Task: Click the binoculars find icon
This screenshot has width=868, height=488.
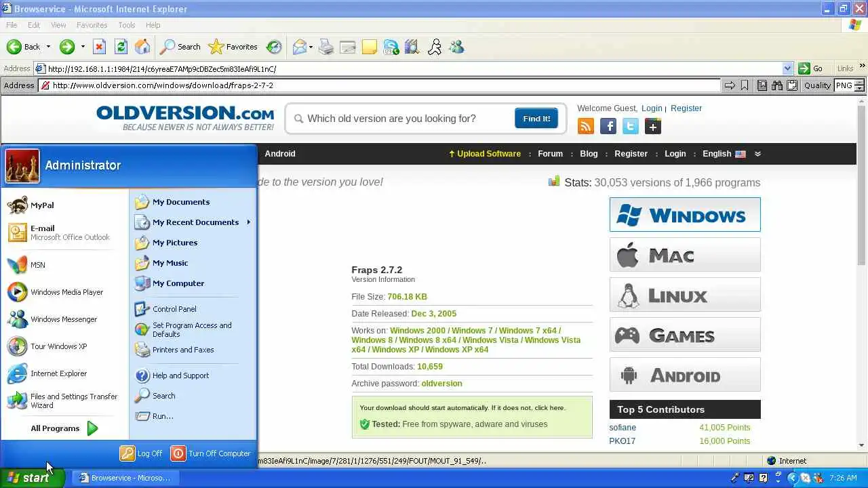Action: click(x=776, y=85)
